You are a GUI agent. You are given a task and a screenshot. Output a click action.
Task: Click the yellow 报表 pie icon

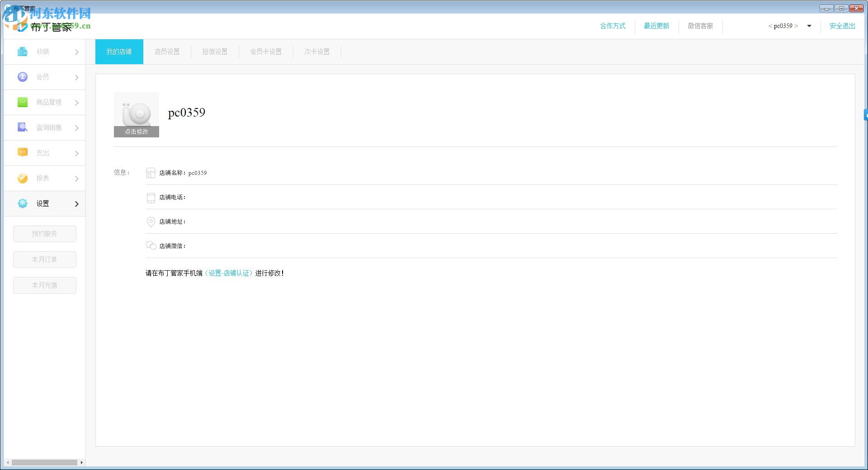[x=23, y=178]
